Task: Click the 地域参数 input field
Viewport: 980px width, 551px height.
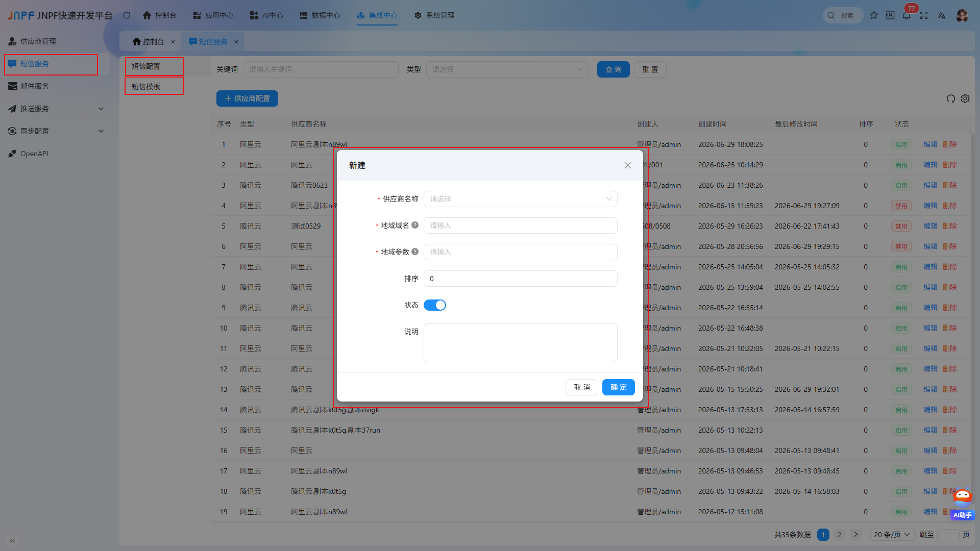Action: click(521, 252)
